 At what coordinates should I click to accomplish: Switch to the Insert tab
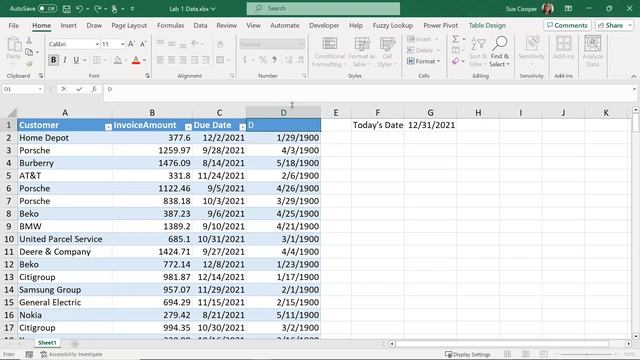click(69, 25)
